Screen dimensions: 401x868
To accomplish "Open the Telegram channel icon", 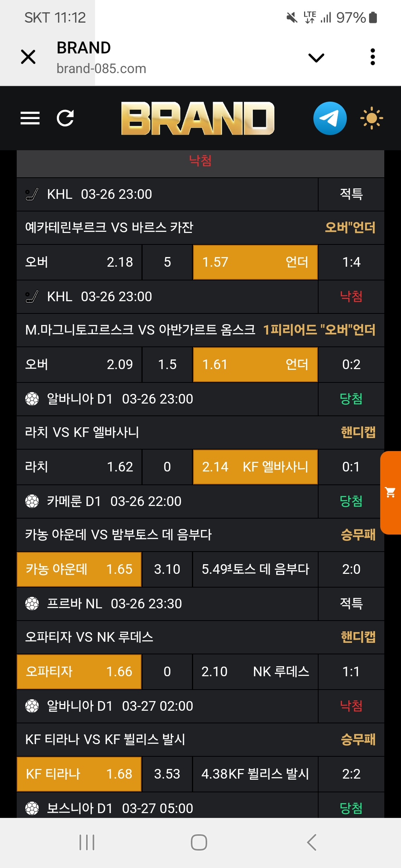I will click(330, 118).
